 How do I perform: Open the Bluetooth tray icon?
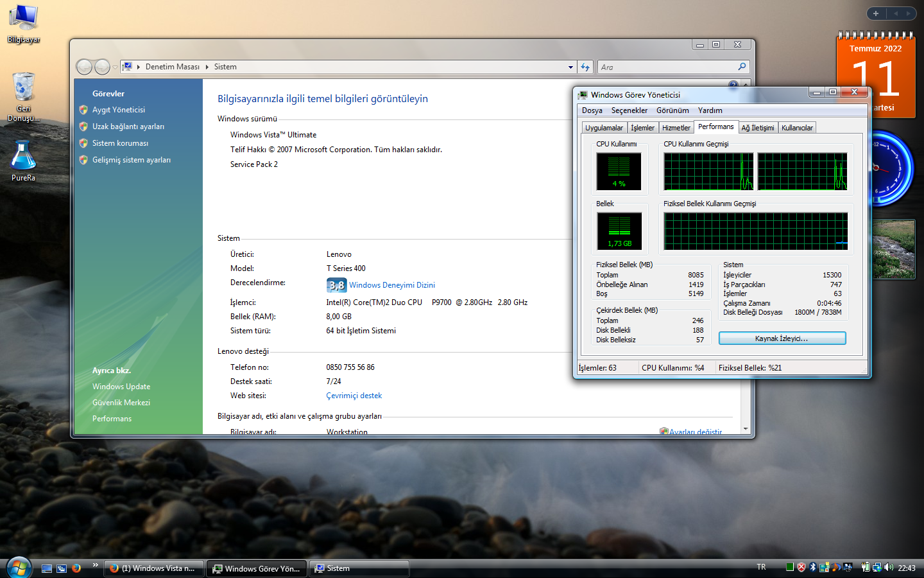812,567
